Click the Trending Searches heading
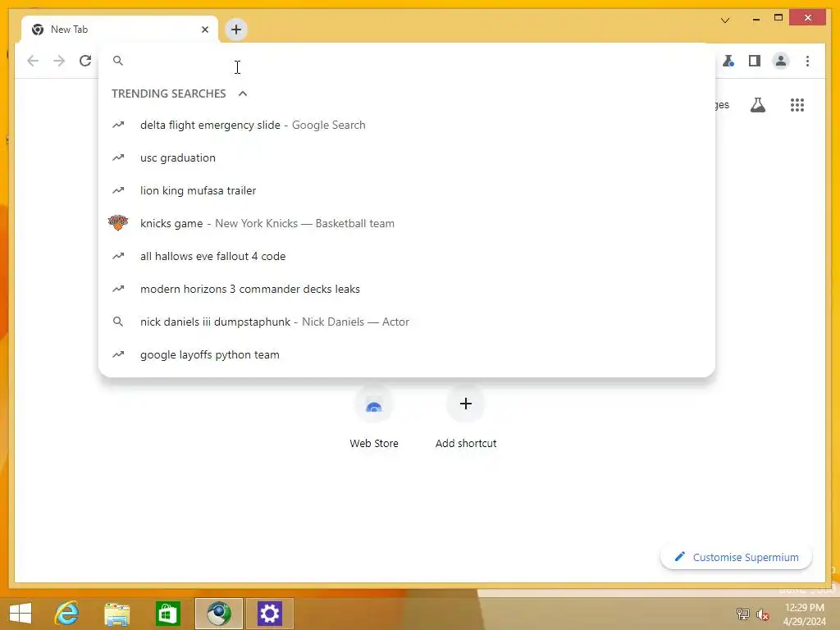 click(x=169, y=94)
